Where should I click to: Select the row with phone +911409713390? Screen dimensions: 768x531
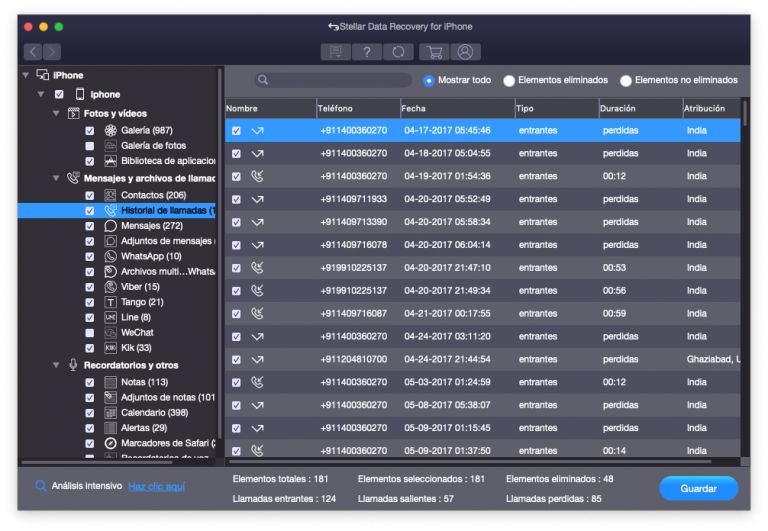tap(482, 222)
